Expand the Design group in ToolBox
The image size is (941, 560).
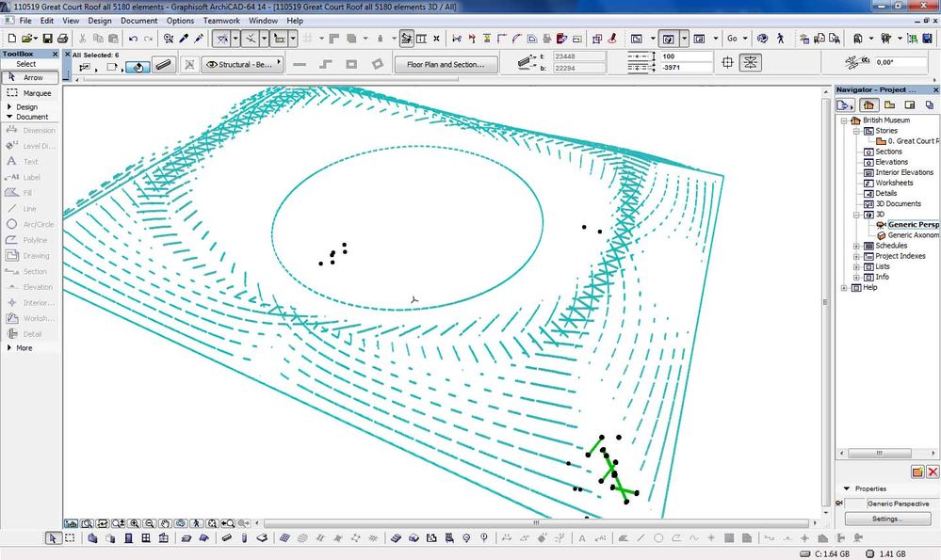9,106
